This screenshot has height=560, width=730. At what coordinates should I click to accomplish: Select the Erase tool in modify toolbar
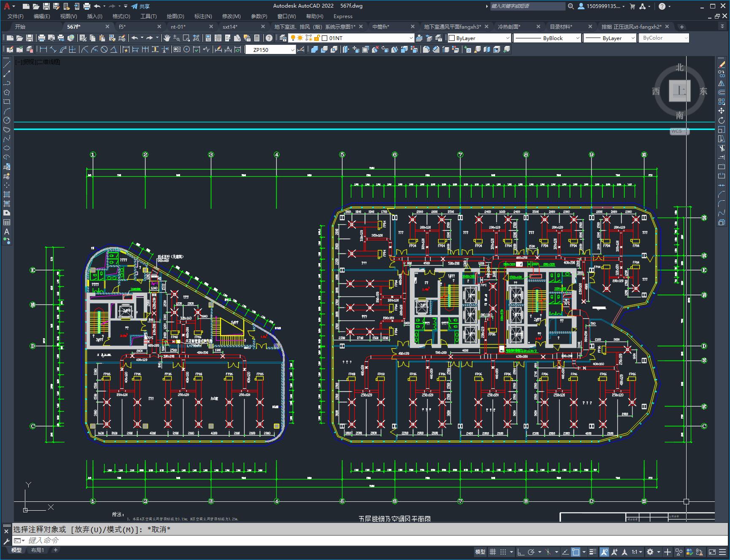pos(722,65)
